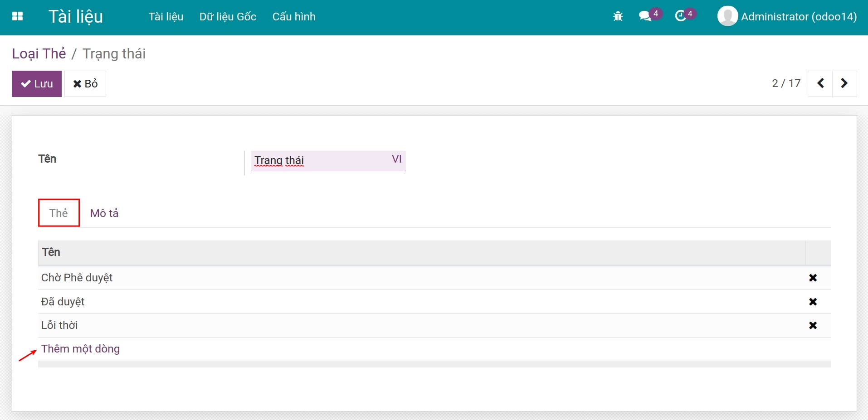
Task: Delete the Đã duyệt row
Action: [813, 302]
